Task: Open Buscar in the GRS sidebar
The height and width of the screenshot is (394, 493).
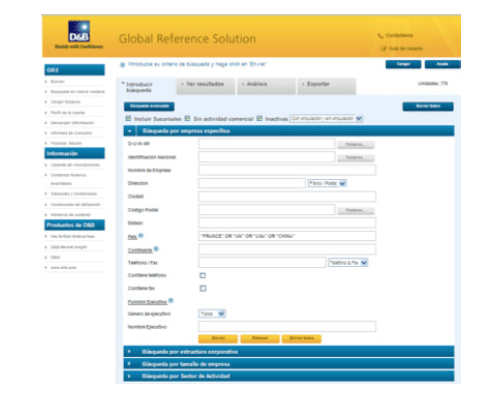Action: coord(57,81)
